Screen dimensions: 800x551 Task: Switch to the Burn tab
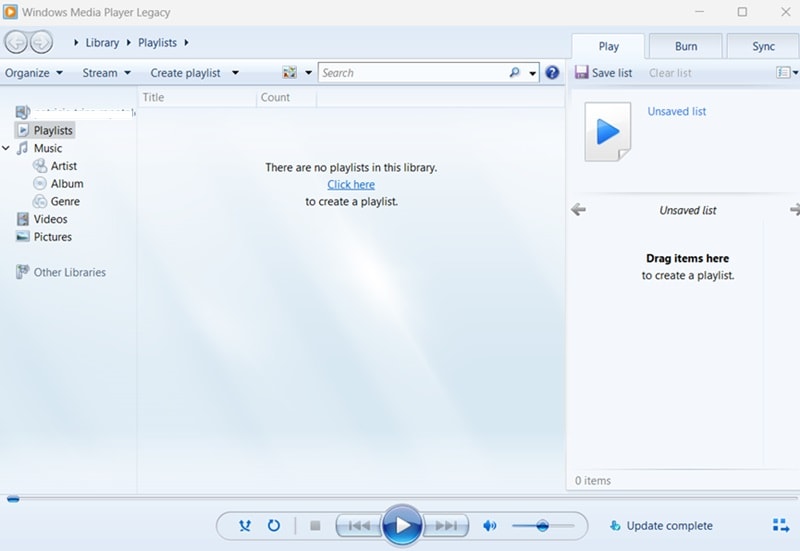coord(686,46)
